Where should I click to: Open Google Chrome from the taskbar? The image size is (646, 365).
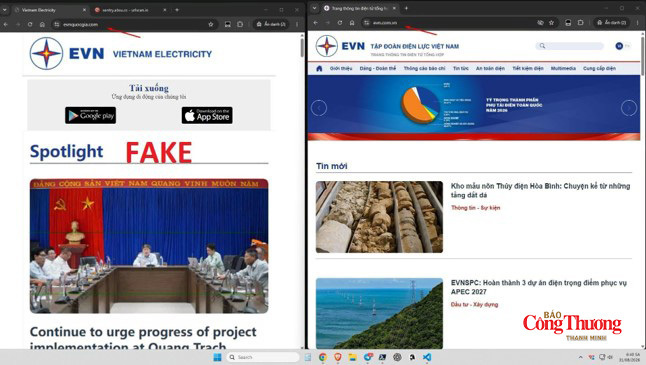click(323, 357)
